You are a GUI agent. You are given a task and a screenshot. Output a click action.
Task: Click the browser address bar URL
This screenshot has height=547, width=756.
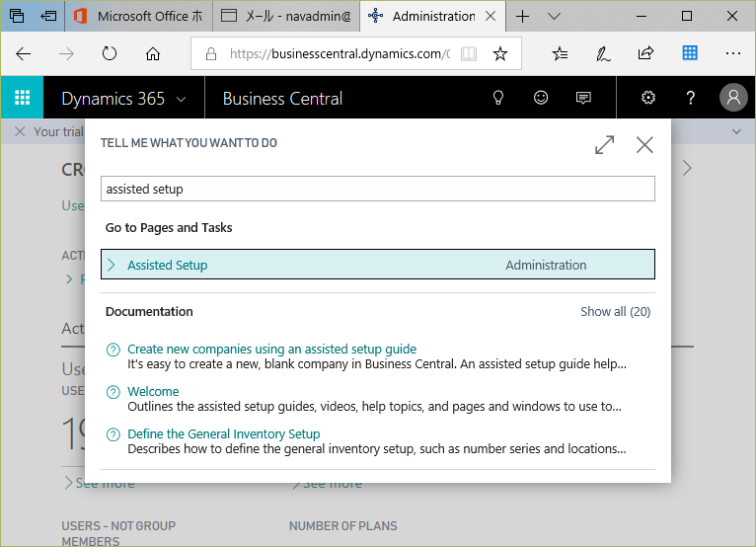pos(340,53)
